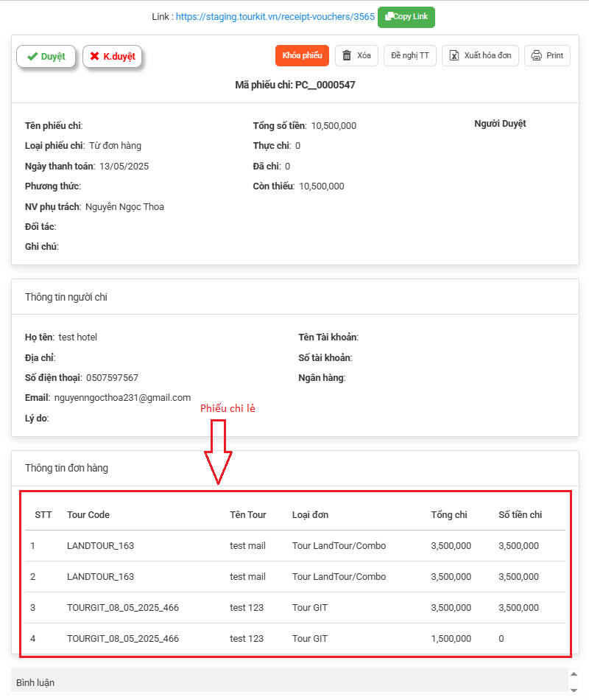
Task: Approve the voucher with Duyệt button
Action: [x=46, y=56]
